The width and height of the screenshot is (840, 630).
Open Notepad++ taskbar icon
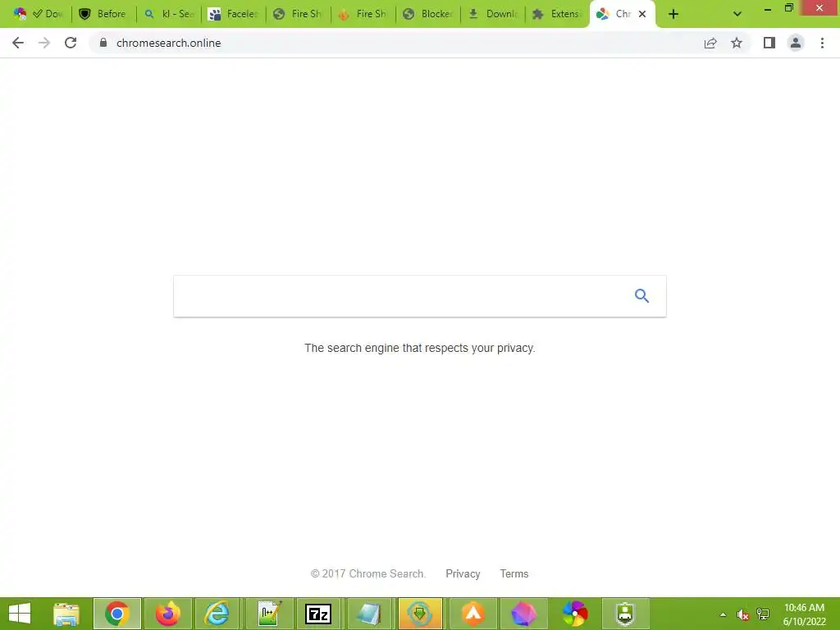[269, 614]
